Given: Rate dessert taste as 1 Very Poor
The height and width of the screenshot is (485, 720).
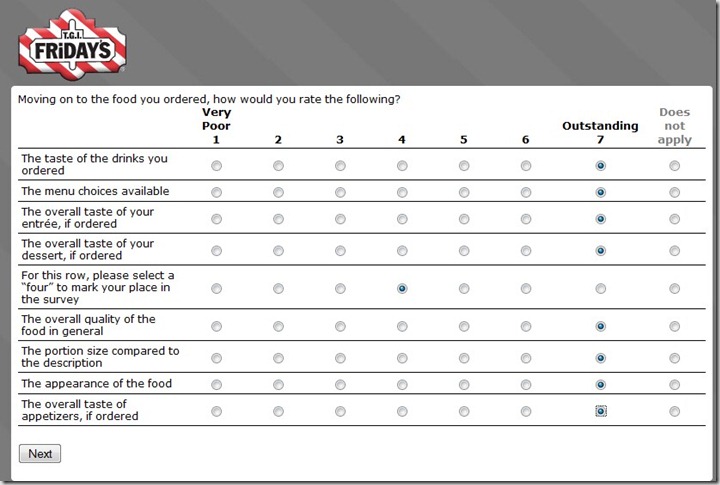Looking at the screenshot, I should tap(216, 251).
